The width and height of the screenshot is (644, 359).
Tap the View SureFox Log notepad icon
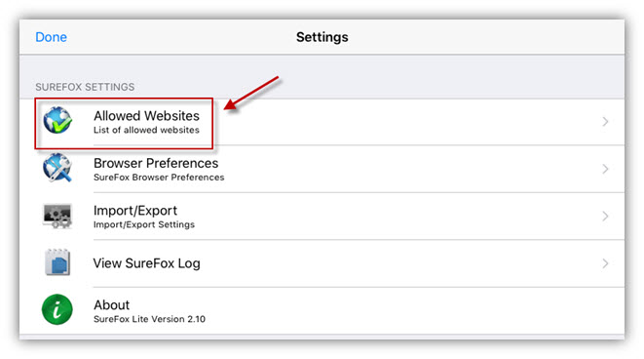[57, 262]
